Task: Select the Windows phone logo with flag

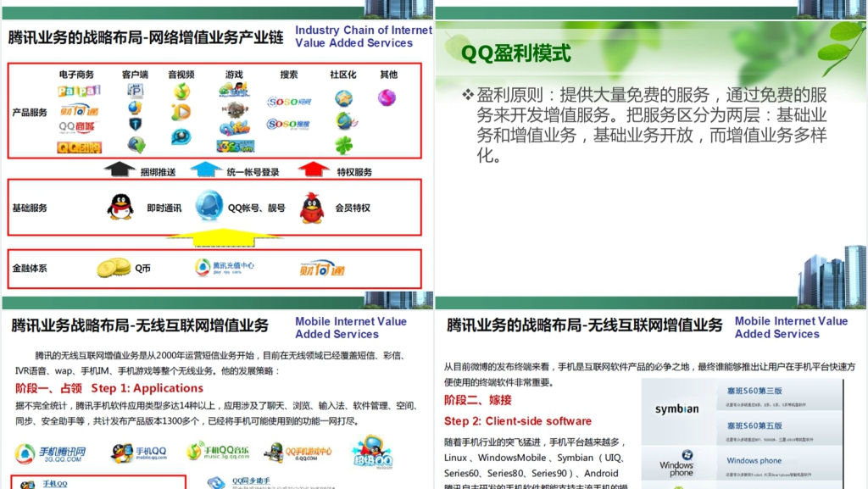Action: [x=676, y=464]
